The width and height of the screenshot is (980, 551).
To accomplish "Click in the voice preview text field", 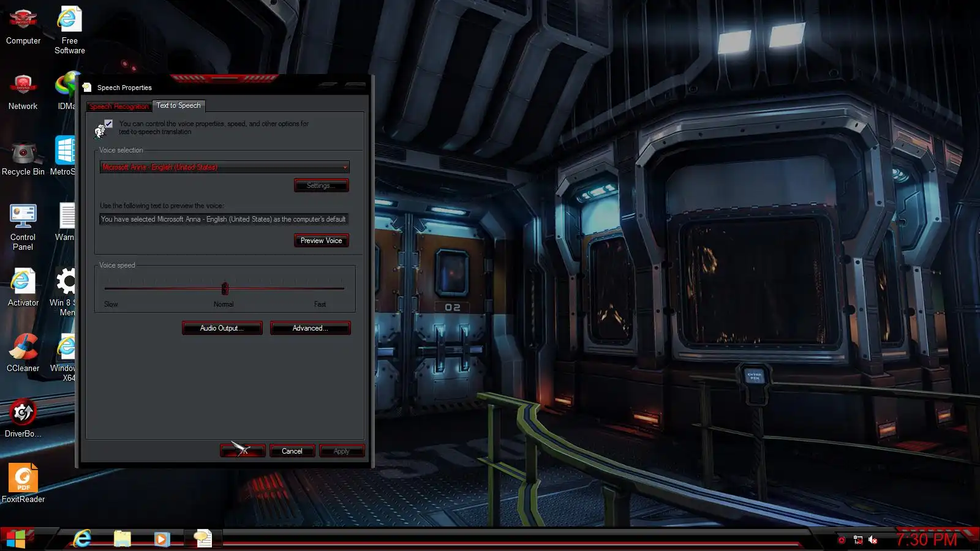I will pos(224,219).
